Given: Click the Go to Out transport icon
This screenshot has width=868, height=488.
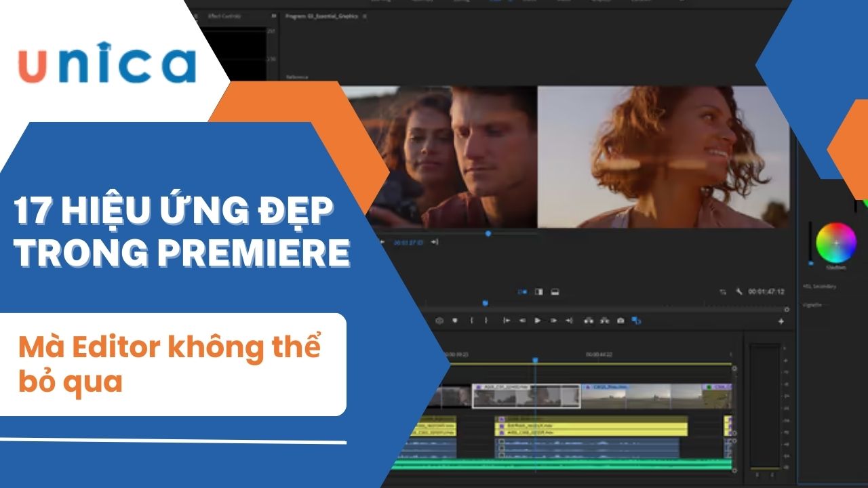Looking at the screenshot, I should (x=569, y=321).
